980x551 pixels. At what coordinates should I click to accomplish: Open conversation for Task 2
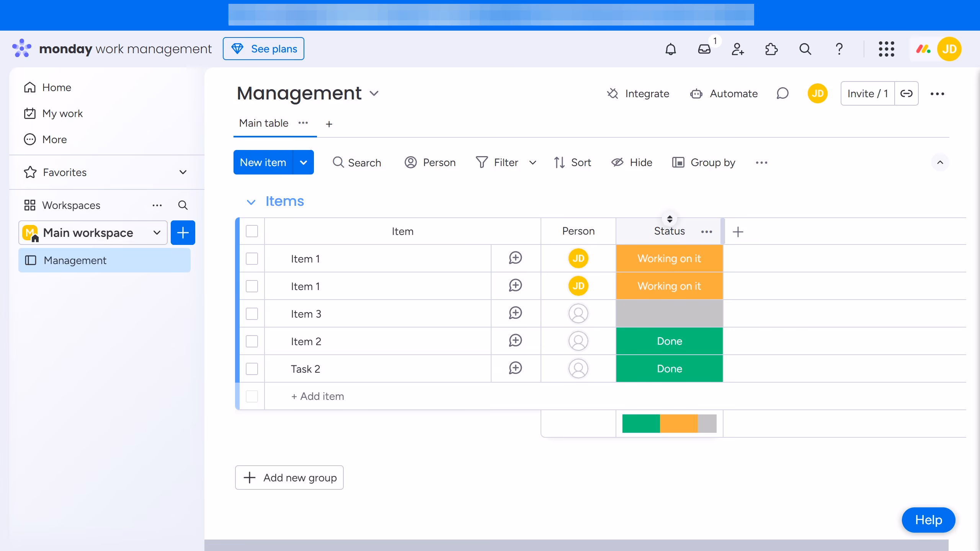[515, 368]
